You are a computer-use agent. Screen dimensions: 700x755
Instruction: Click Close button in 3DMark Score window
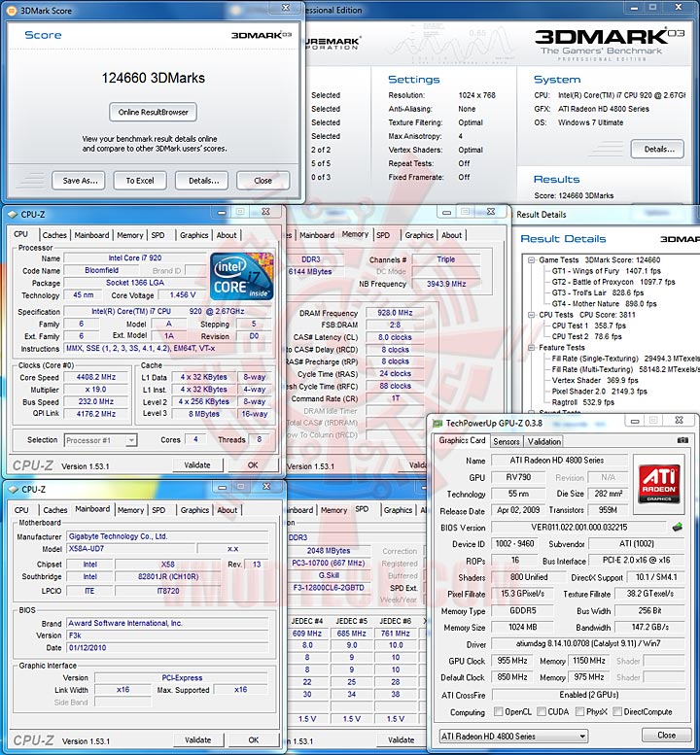click(x=263, y=181)
